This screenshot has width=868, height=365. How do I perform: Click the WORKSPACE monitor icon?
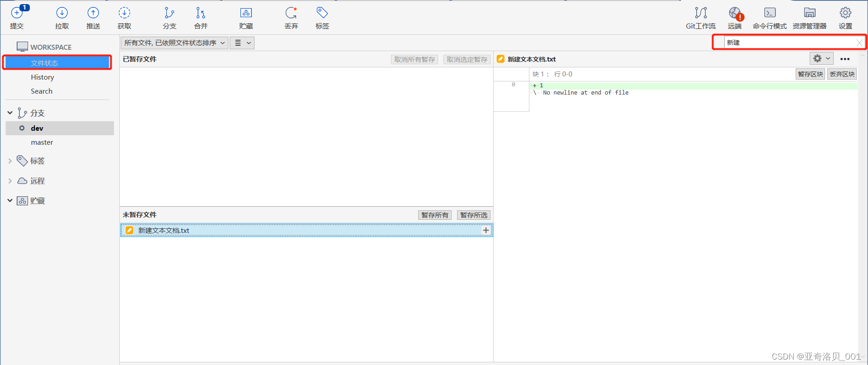tap(22, 47)
